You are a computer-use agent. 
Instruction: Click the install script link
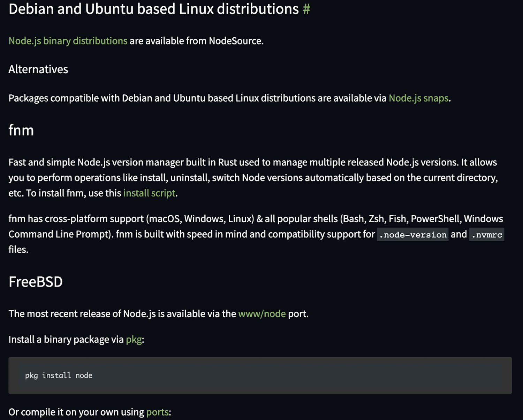click(149, 193)
